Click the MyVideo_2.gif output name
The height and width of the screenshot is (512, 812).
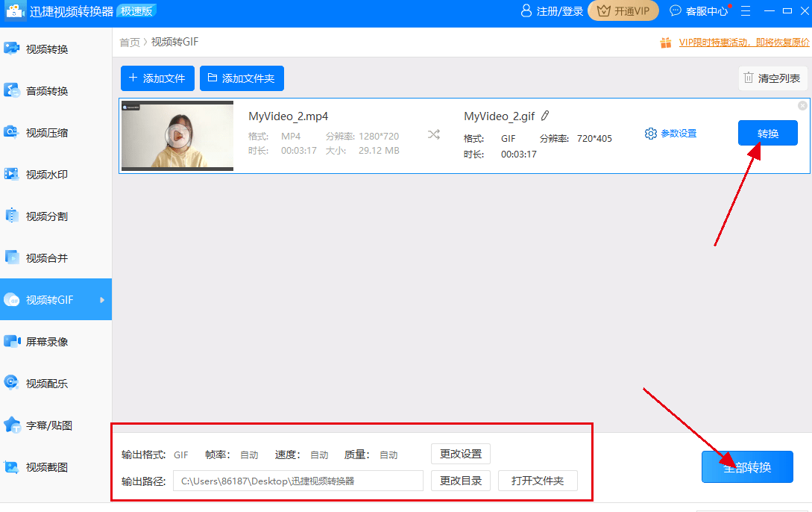coord(500,116)
